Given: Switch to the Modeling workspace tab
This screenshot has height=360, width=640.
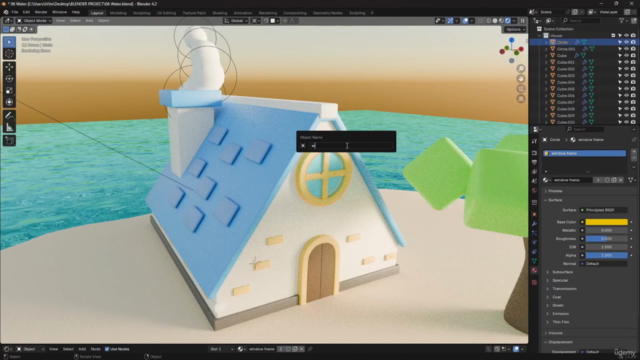Looking at the screenshot, I should pyautogui.click(x=118, y=13).
